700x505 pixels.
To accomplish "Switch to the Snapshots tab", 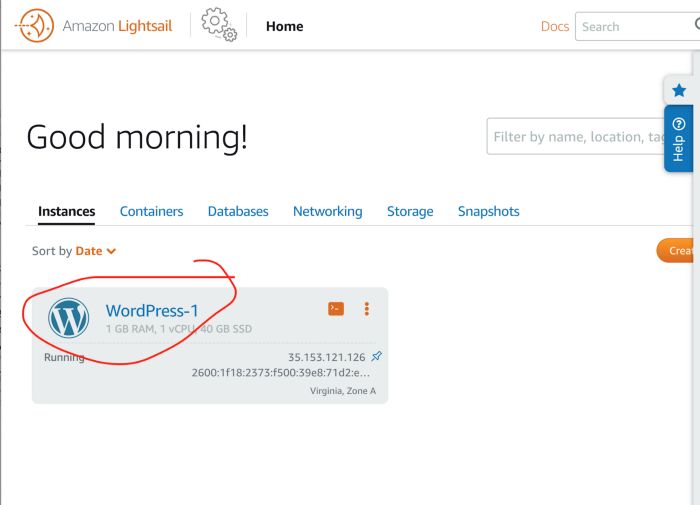I will (x=488, y=211).
